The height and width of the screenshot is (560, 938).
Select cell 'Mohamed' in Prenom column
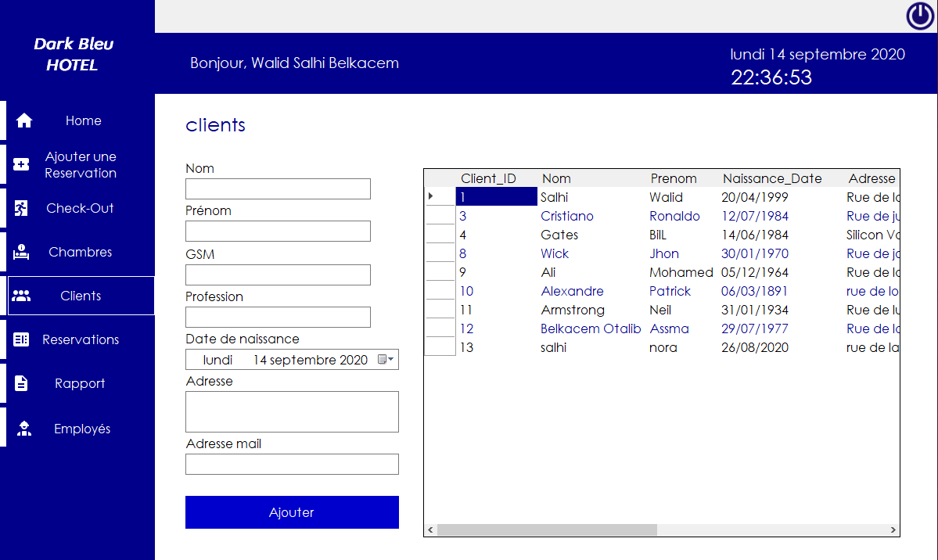point(681,272)
